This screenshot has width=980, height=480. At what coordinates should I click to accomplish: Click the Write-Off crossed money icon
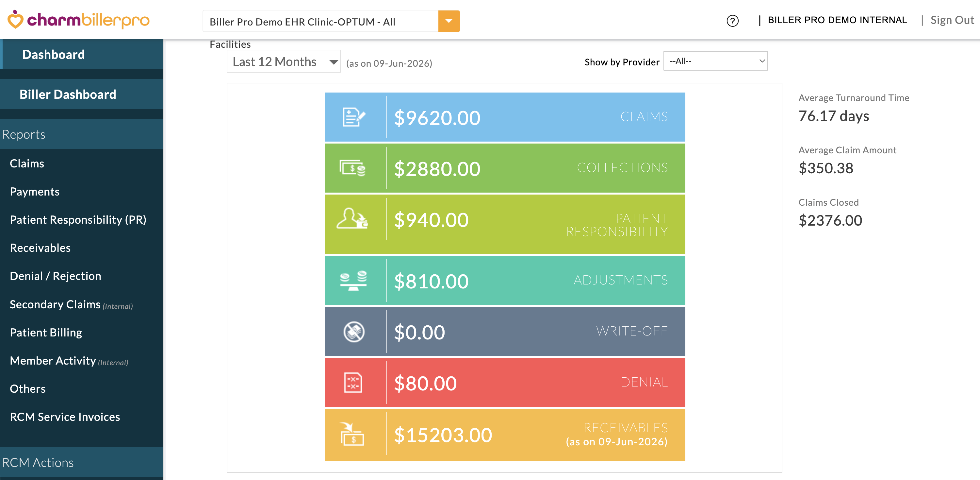354,332
